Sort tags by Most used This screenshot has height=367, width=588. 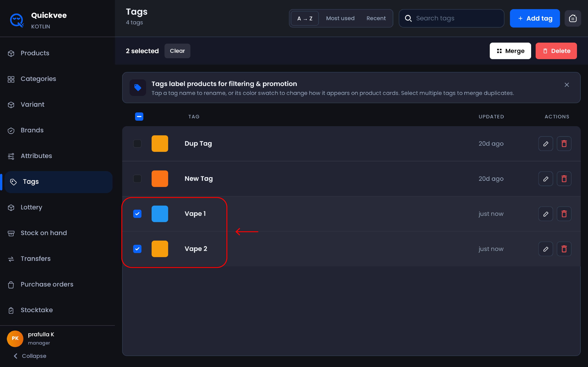coord(340,18)
